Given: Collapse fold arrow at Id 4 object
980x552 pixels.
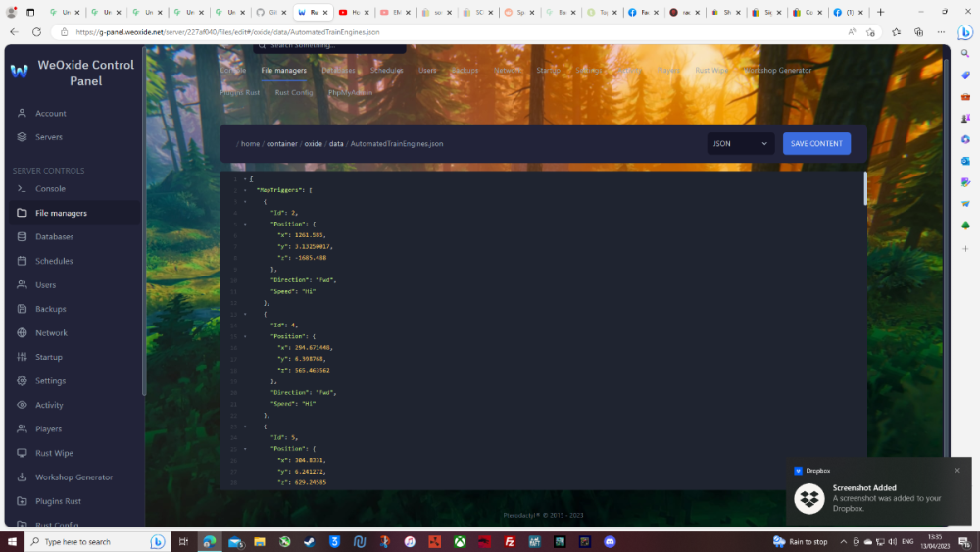Looking at the screenshot, I should pyautogui.click(x=245, y=314).
